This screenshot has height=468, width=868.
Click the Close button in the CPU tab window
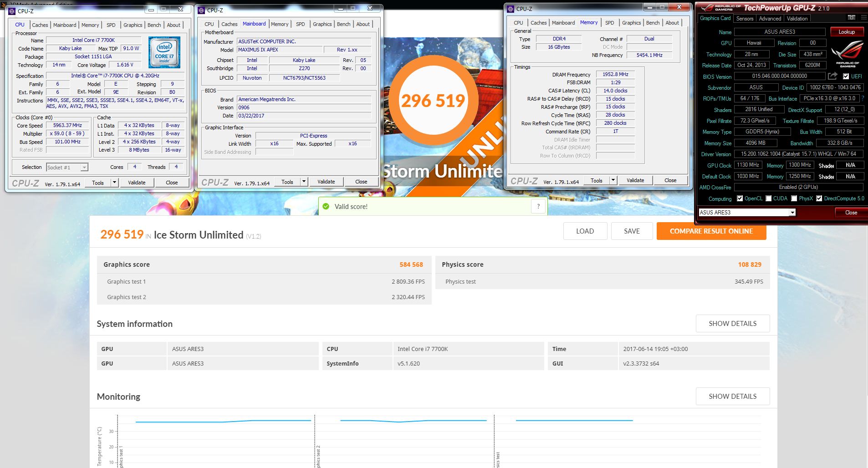[172, 183]
